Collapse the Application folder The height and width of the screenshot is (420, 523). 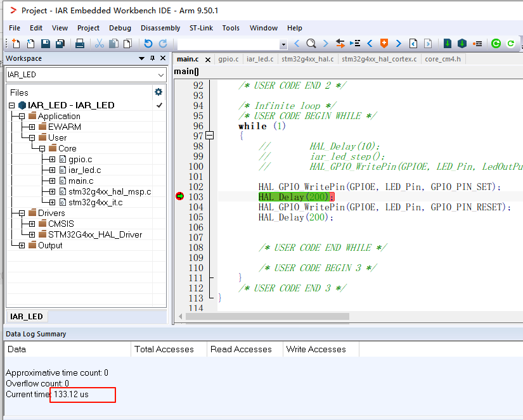coord(22,117)
